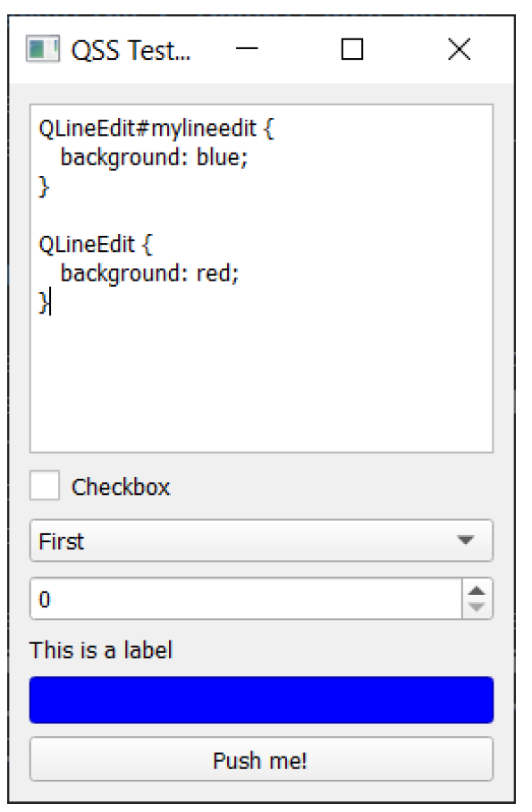Decrease spinbox value with down arrow

[x=477, y=607]
